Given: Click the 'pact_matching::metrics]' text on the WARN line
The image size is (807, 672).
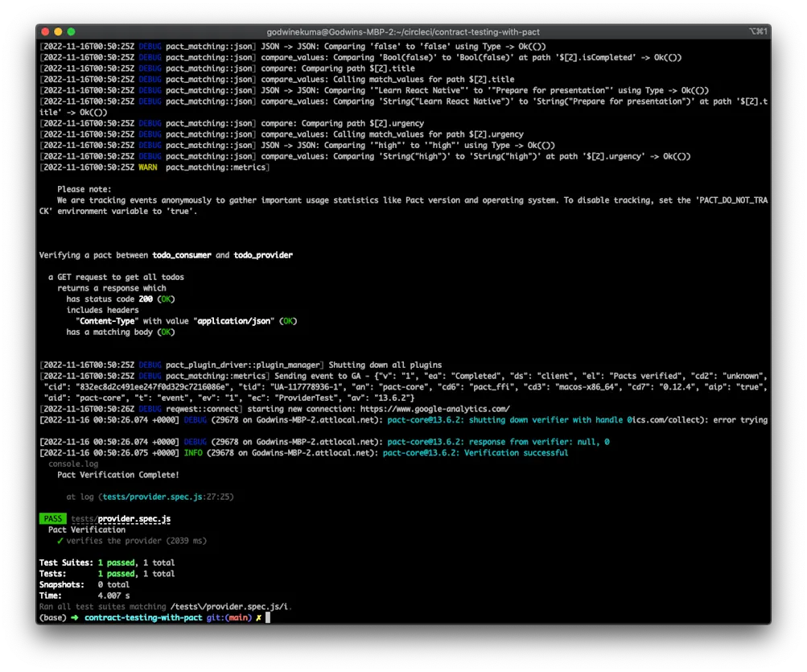Looking at the screenshot, I should [x=218, y=167].
